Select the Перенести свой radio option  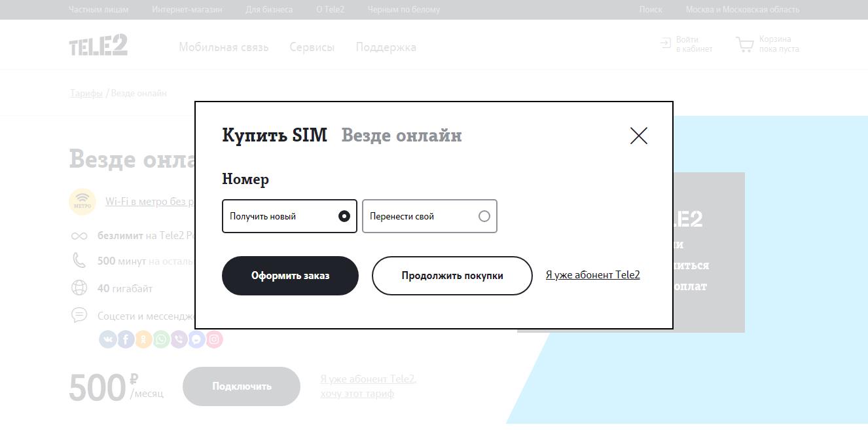[x=429, y=216]
